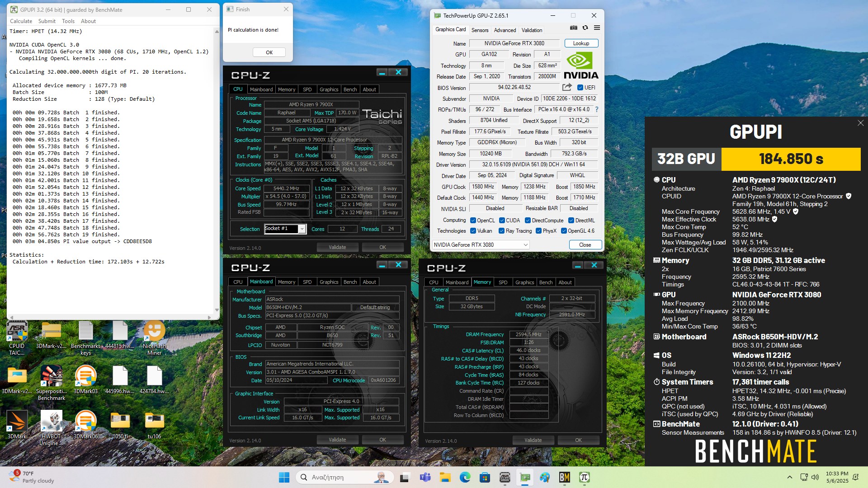The image size is (868, 488).
Task: Open Microsoft Edge from the taskbar
Action: [465, 477]
